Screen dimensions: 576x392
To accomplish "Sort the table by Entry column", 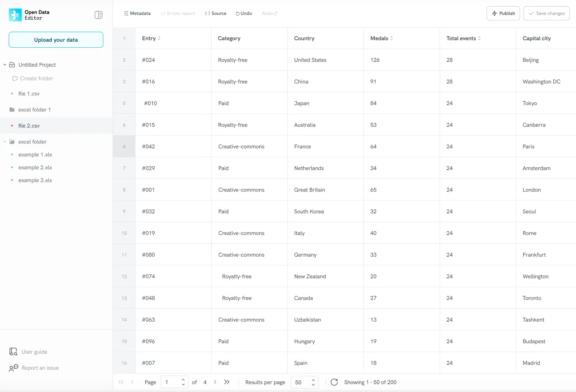I will (x=159, y=38).
